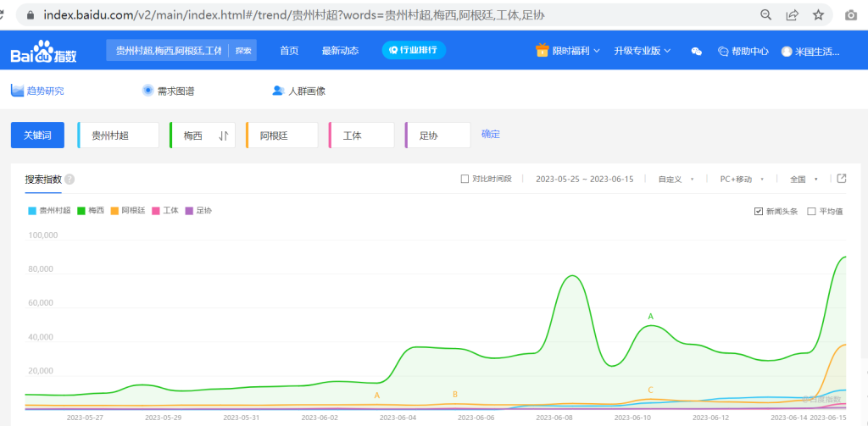
Task: Click the share page icon in address bar
Action: [x=793, y=15]
